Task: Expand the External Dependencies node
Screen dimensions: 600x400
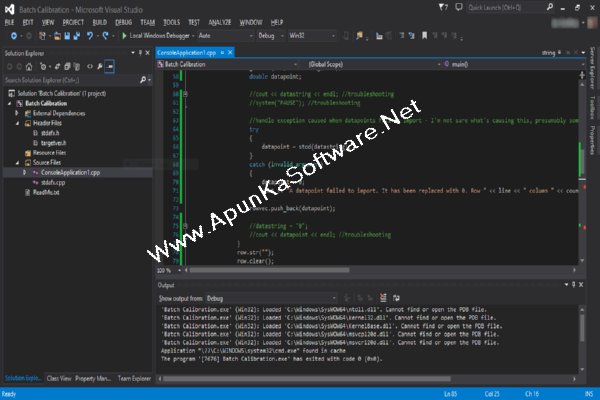Action: [17, 113]
